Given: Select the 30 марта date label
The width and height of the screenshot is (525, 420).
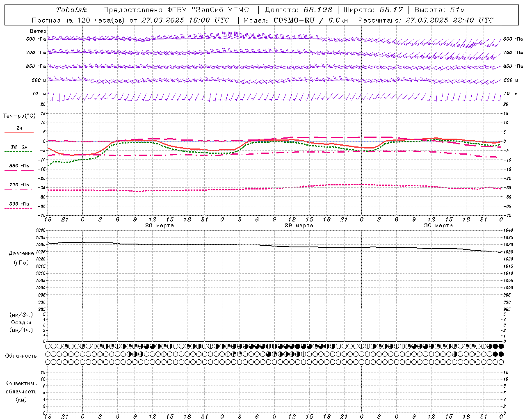Looking at the screenshot, I should [x=438, y=226].
